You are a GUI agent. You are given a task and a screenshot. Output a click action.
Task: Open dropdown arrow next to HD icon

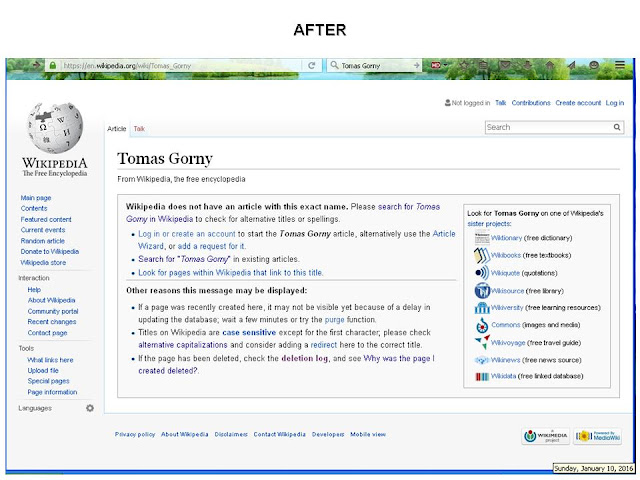point(446,65)
